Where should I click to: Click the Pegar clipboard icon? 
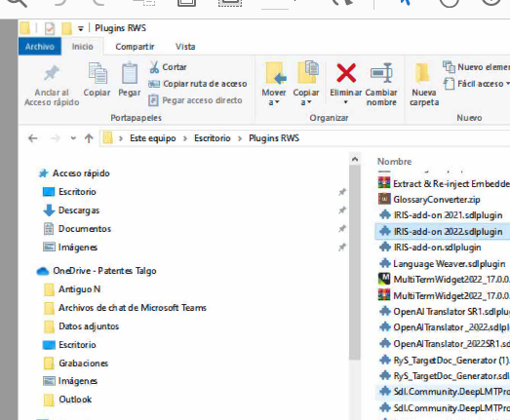coord(130,73)
